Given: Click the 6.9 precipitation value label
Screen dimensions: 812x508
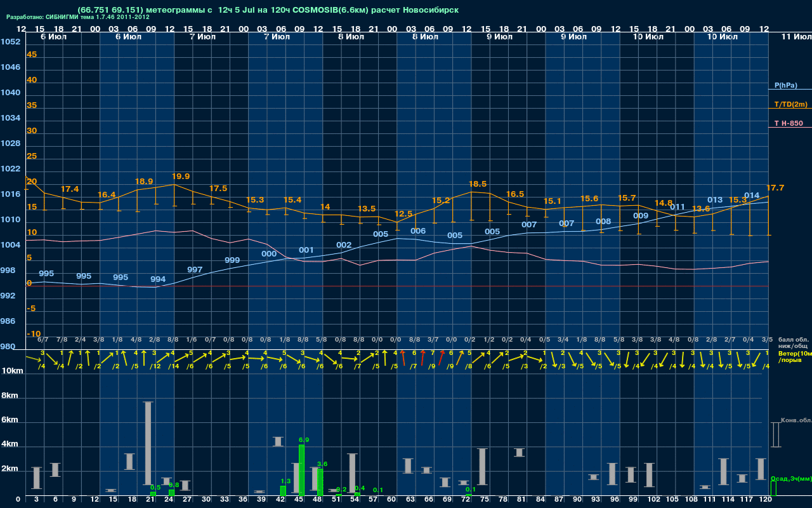Looking at the screenshot, I should (303, 439).
